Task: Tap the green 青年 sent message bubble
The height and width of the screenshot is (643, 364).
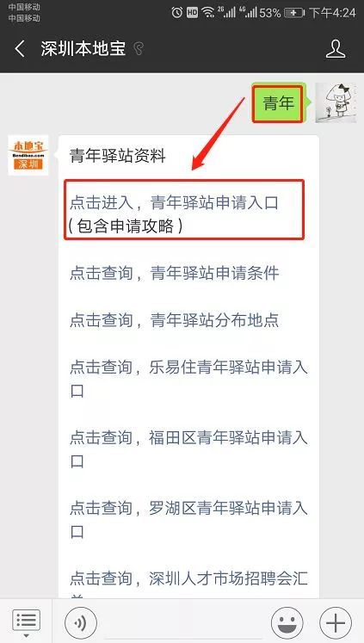Action: pyautogui.click(x=278, y=104)
